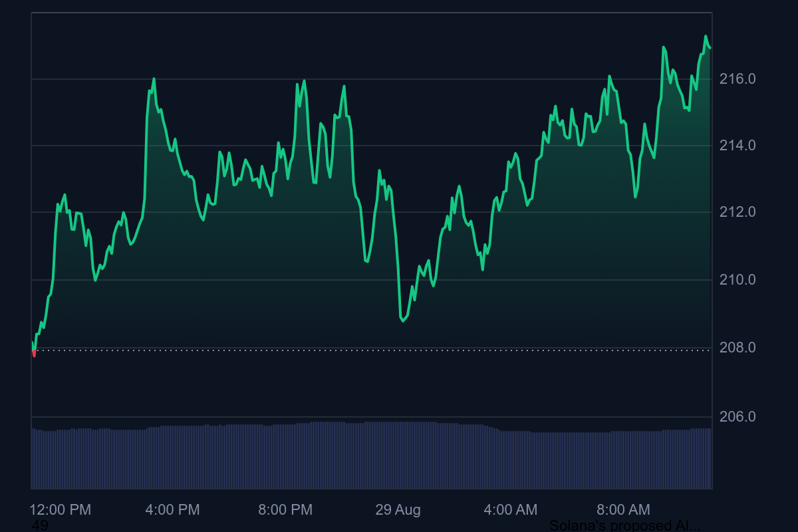Click the 208.0 price axis label

(x=737, y=348)
